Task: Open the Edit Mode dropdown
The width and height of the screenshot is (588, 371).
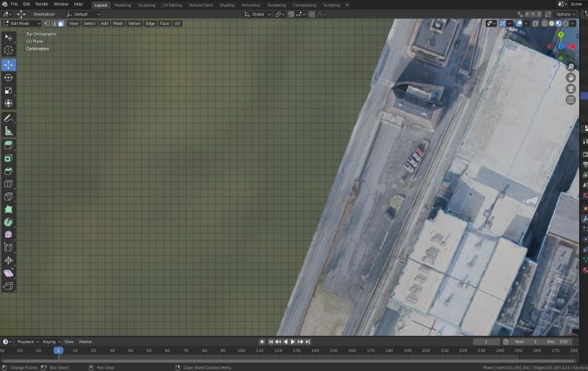Action: [22, 24]
